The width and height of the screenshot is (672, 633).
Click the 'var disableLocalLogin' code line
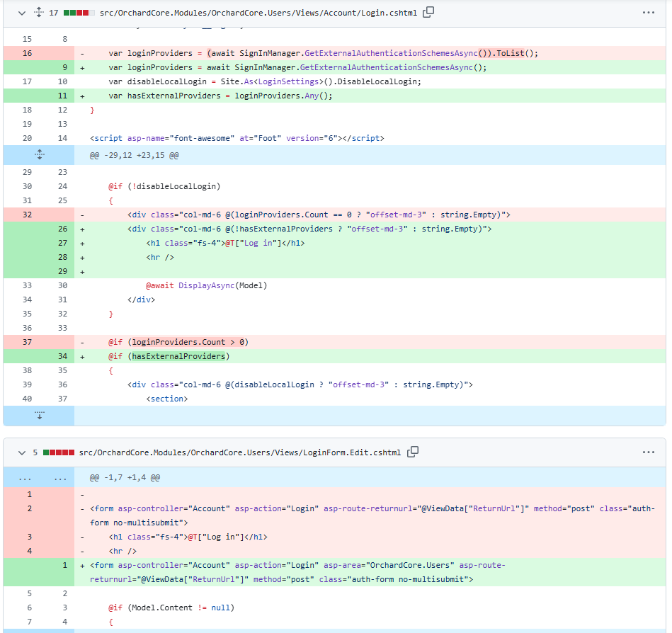point(265,81)
